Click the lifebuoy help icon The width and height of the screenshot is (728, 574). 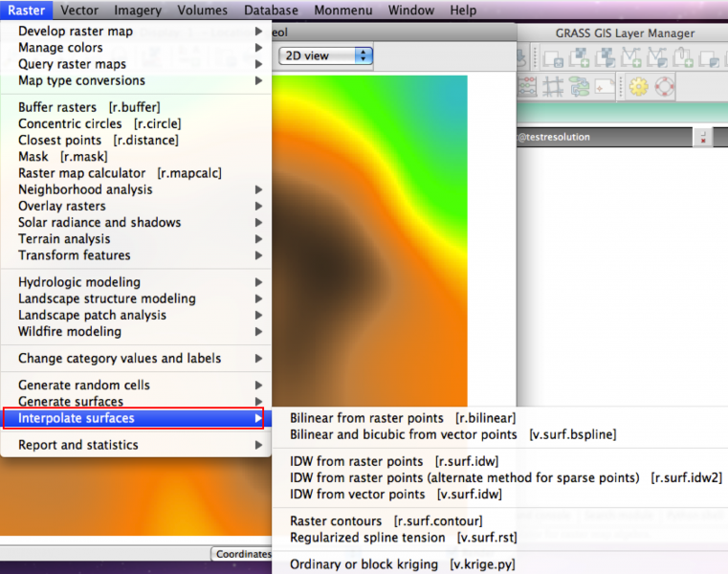tap(664, 87)
